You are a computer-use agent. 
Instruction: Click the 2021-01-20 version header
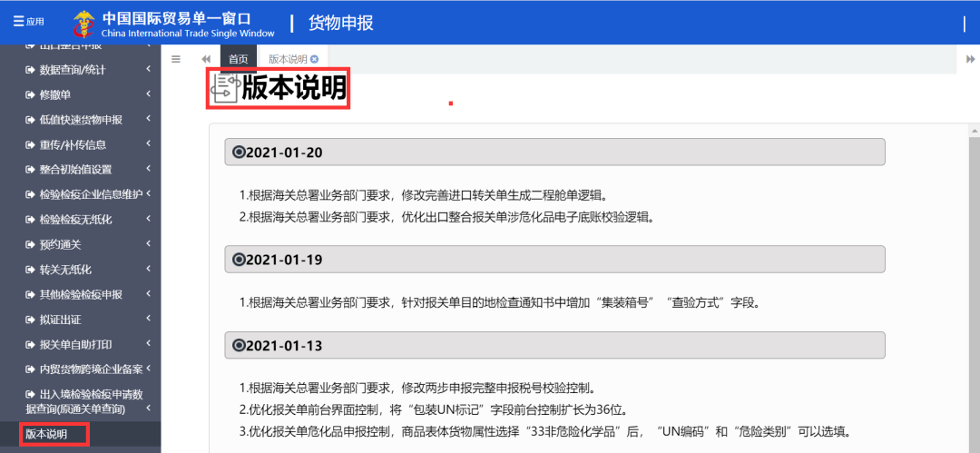554,152
